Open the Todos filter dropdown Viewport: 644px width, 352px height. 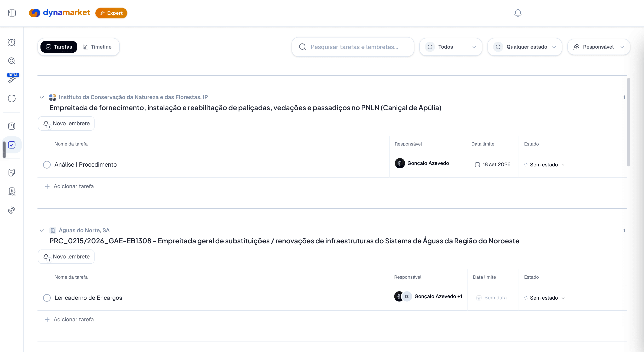[450, 47]
